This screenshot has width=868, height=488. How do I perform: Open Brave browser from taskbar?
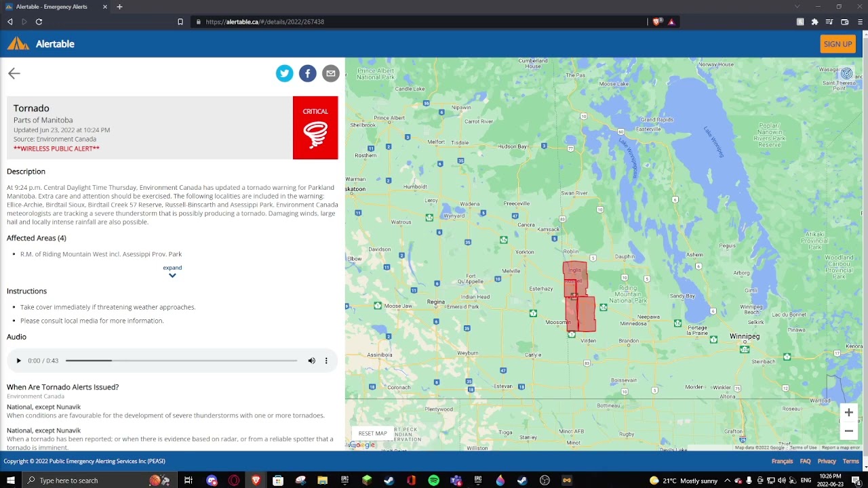[256, 481]
